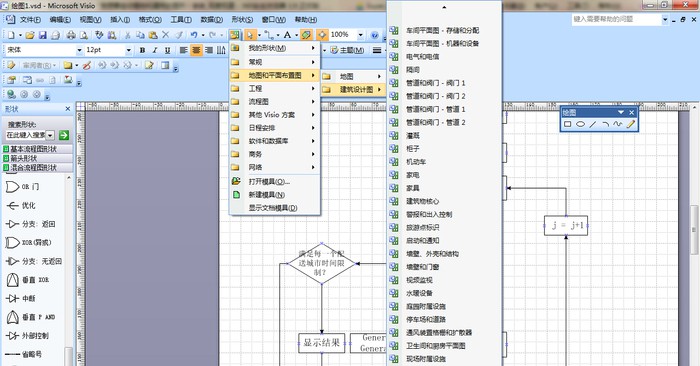
Task: Open the 视图 menu
Action: click(x=90, y=20)
